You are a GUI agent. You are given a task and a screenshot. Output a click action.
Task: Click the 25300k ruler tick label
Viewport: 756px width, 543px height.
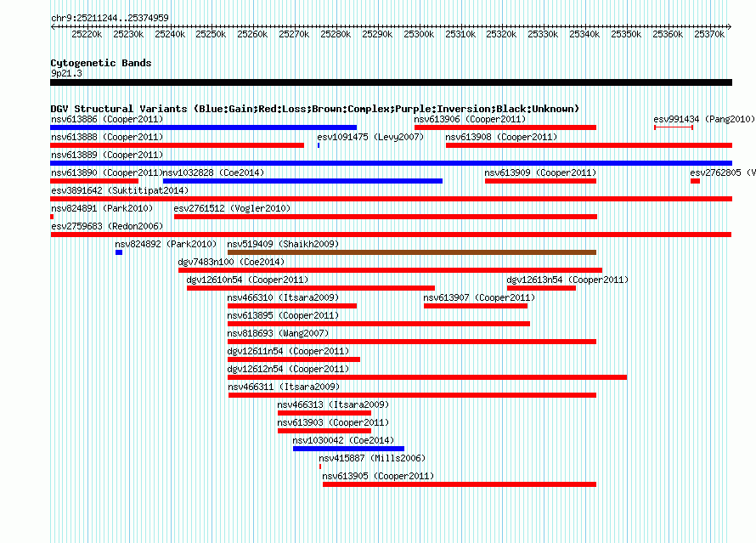419,34
